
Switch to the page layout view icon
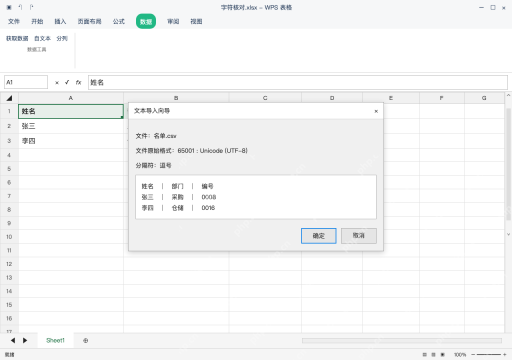click(x=433, y=355)
